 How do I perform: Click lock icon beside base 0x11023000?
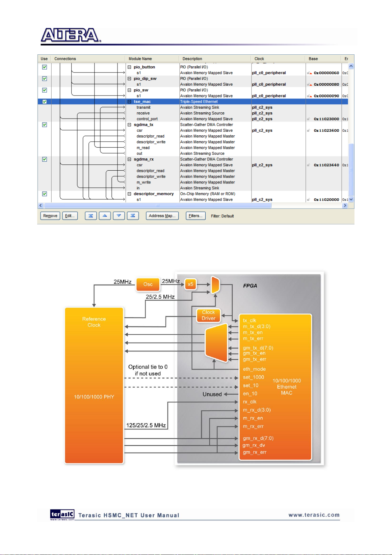click(309, 119)
